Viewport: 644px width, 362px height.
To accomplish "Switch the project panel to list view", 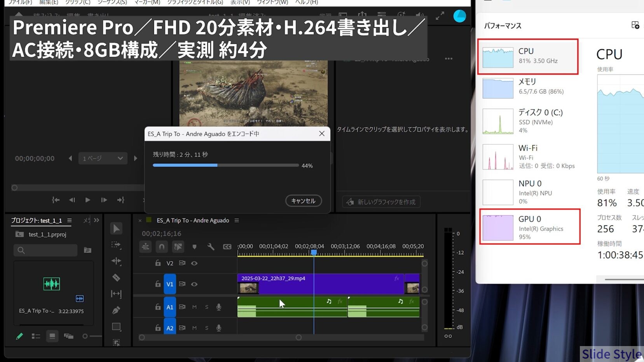I will click(x=36, y=336).
